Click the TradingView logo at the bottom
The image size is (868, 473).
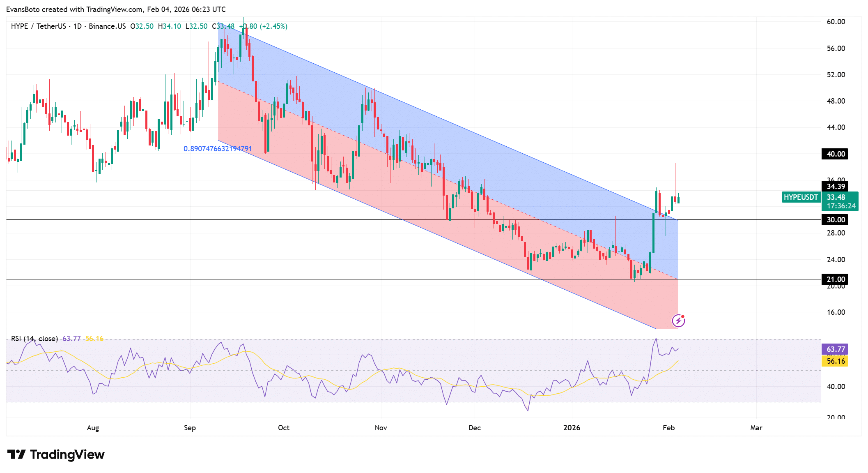(56, 454)
